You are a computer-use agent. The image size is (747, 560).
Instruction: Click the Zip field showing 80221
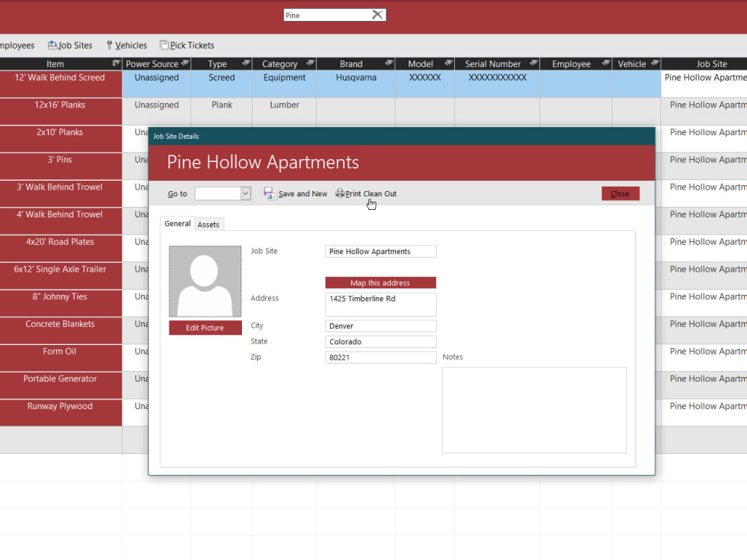click(x=381, y=358)
